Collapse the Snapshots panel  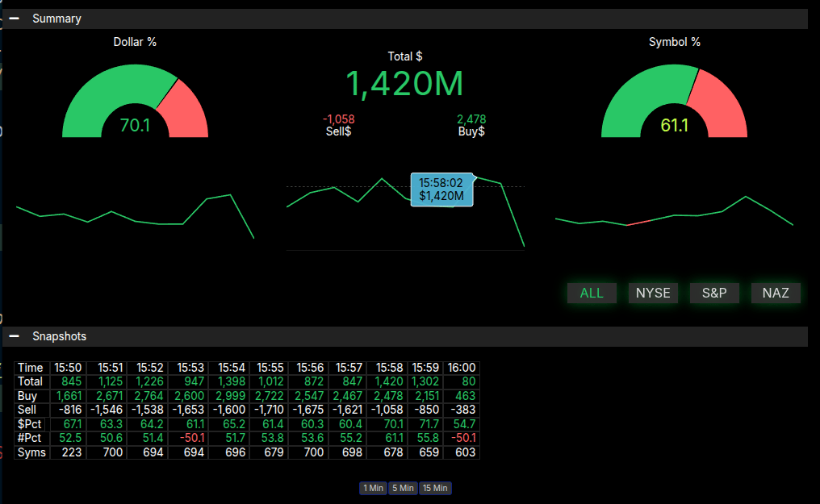[14, 336]
